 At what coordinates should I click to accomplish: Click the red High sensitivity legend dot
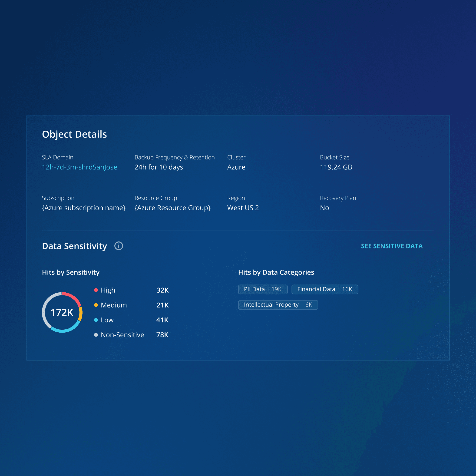[x=96, y=290]
